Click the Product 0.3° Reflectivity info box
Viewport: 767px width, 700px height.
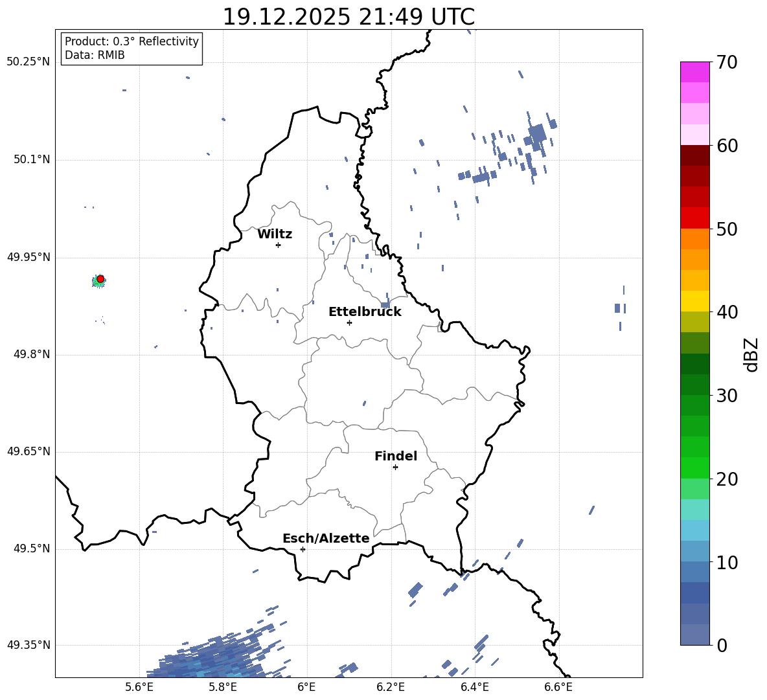tap(132, 48)
